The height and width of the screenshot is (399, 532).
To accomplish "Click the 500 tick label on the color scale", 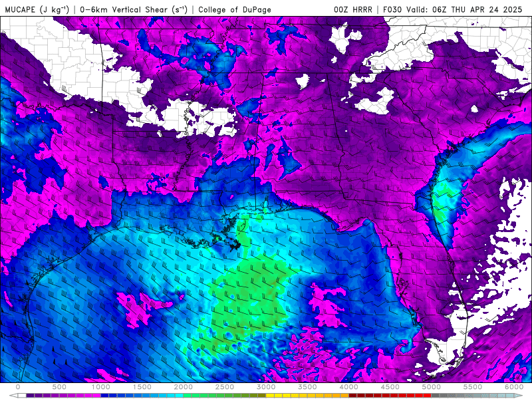I will tap(59, 387).
